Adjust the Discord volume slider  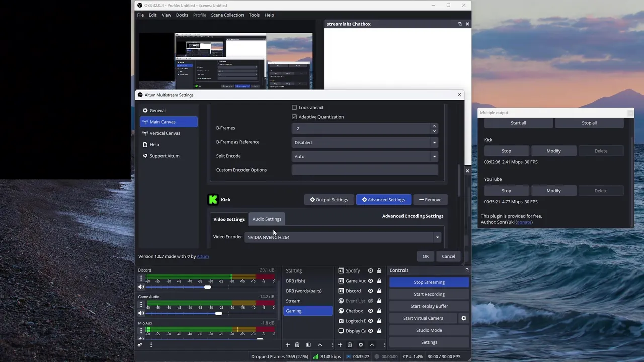207,287
